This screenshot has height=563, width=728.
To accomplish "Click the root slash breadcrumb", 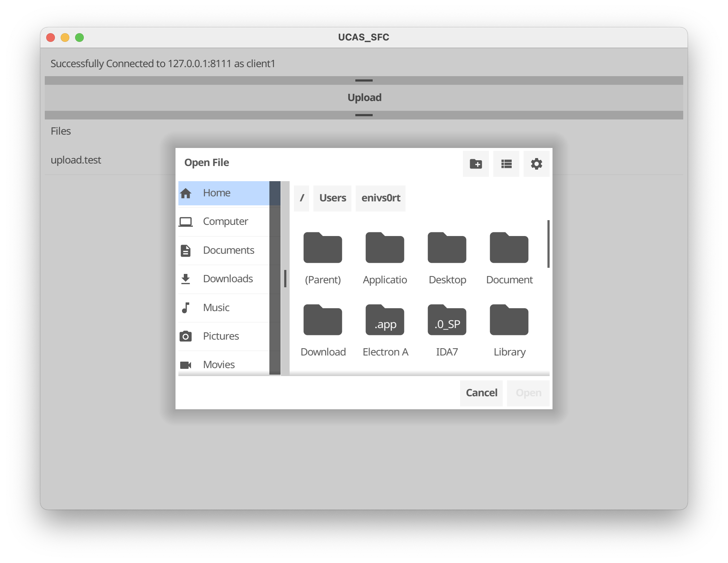I will click(x=302, y=198).
